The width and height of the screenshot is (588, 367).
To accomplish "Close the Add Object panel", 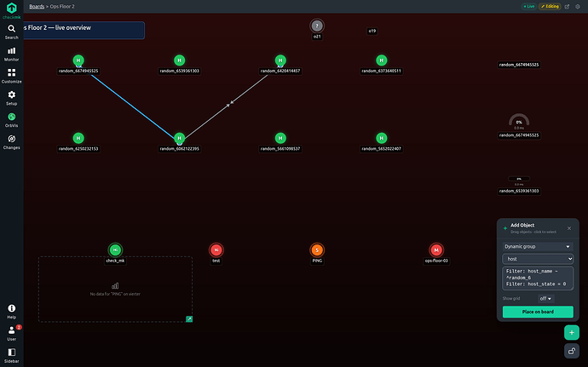I will pyautogui.click(x=569, y=228).
